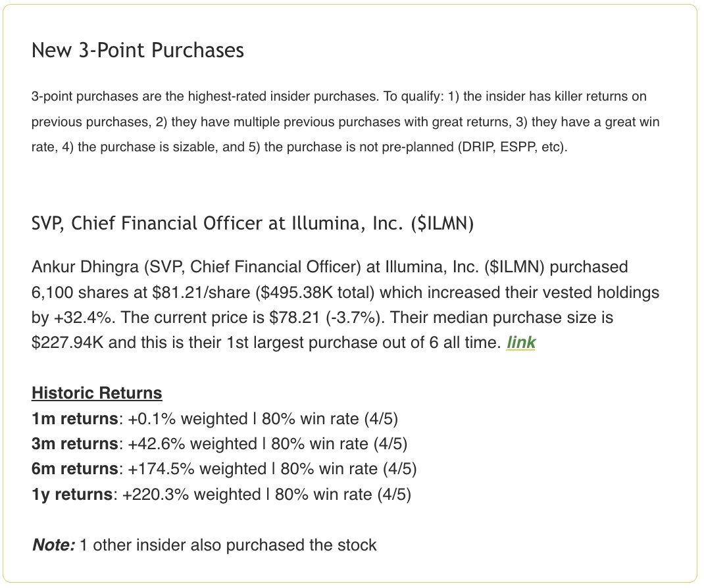Click the "$227.94K" median purchase size
The width and height of the screenshot is (704, 588).
click(x=67, y=343)
